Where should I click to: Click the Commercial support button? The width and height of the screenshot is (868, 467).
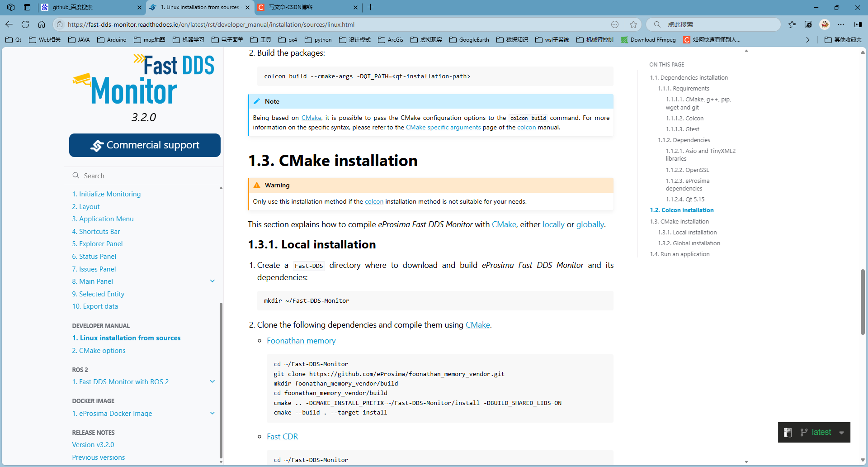click(x=144, y=145)
